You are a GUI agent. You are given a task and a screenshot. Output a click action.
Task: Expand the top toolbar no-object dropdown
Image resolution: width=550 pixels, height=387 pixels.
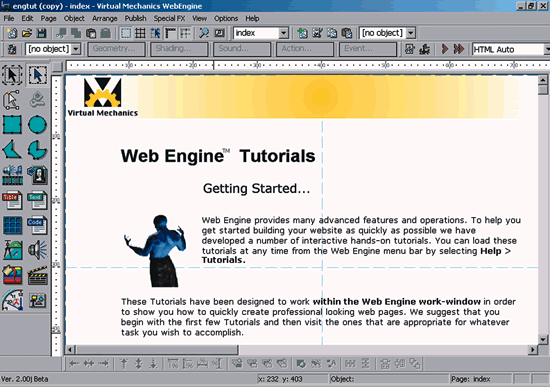point(411,33)
